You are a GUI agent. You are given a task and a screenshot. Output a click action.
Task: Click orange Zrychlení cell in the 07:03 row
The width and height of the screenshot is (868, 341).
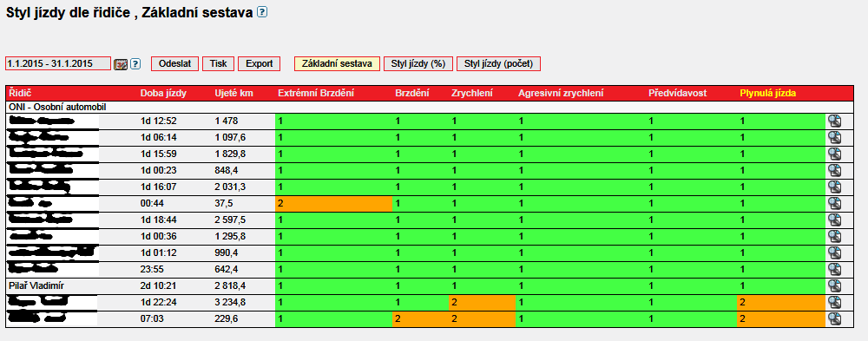coord(482,318)
